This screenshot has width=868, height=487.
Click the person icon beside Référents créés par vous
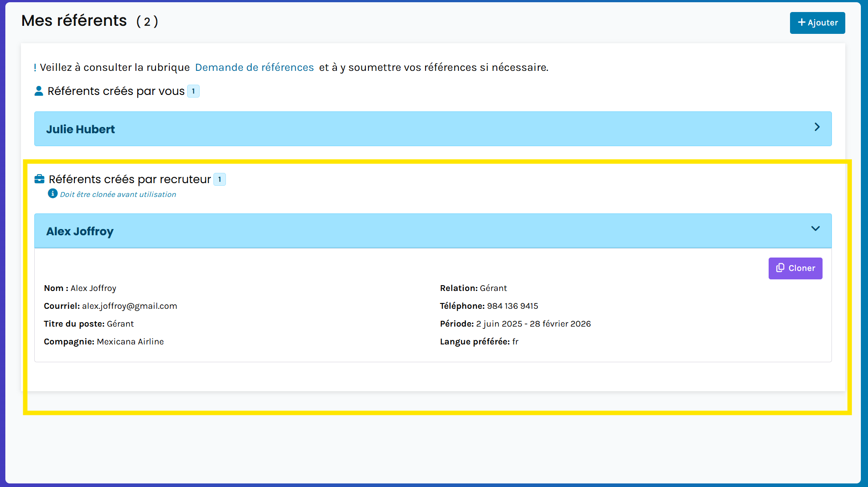39,91
